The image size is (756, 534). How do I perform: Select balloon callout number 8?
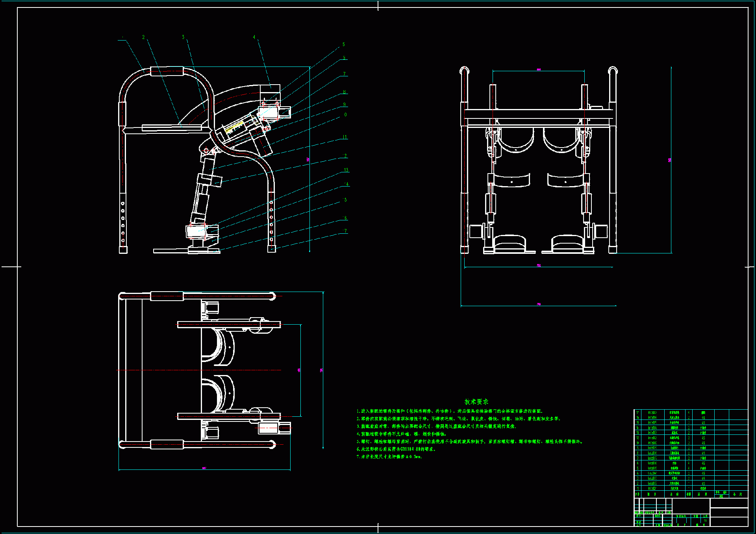(x=344, y=92)
